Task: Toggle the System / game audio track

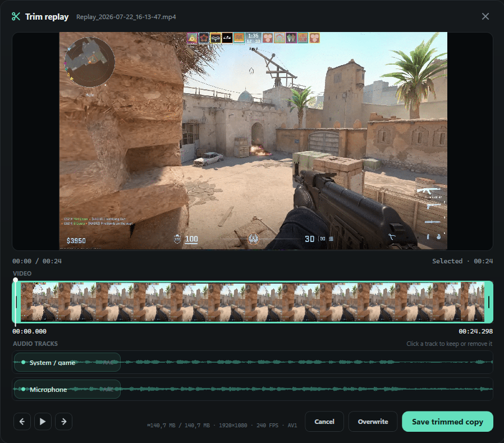Action: pos(67,362)
